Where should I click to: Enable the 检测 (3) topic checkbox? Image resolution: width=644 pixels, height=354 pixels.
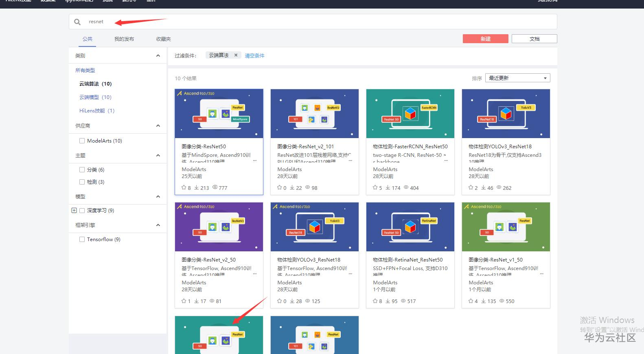[x=82, y=182]
